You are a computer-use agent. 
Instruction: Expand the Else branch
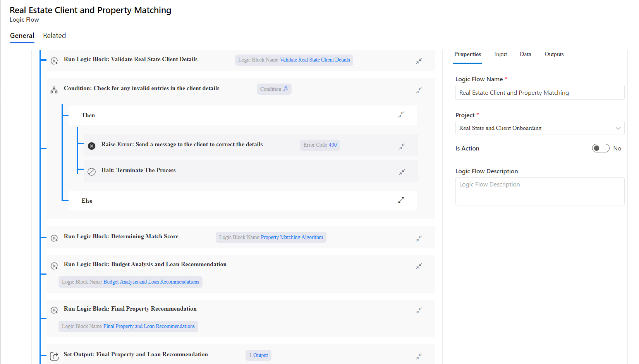401,200
